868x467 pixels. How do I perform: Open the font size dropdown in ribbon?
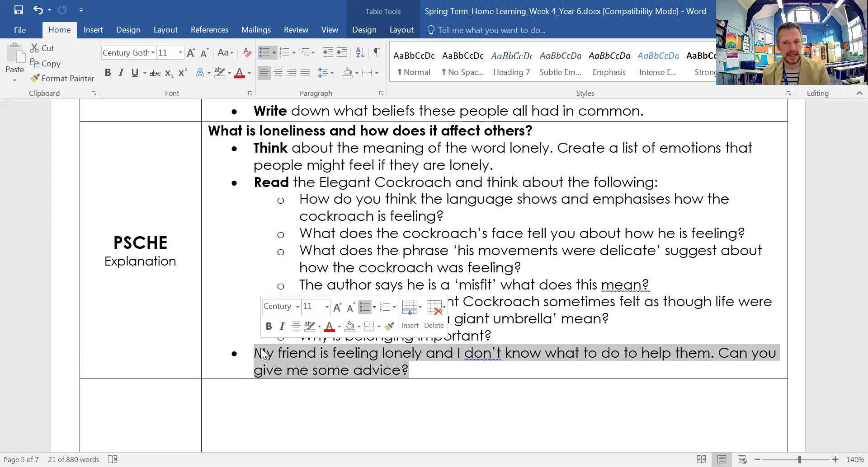[x=180, y=53]
